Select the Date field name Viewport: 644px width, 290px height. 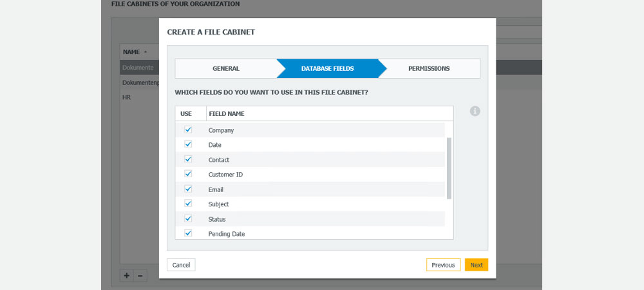[x=215, y=145]
